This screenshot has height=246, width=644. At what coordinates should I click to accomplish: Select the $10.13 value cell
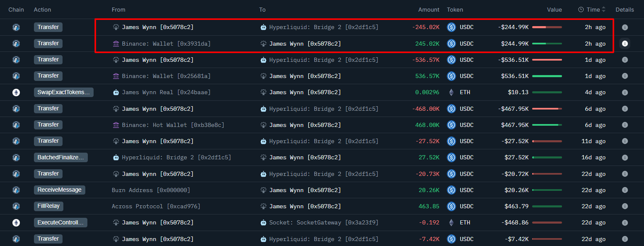click(518, 93)
